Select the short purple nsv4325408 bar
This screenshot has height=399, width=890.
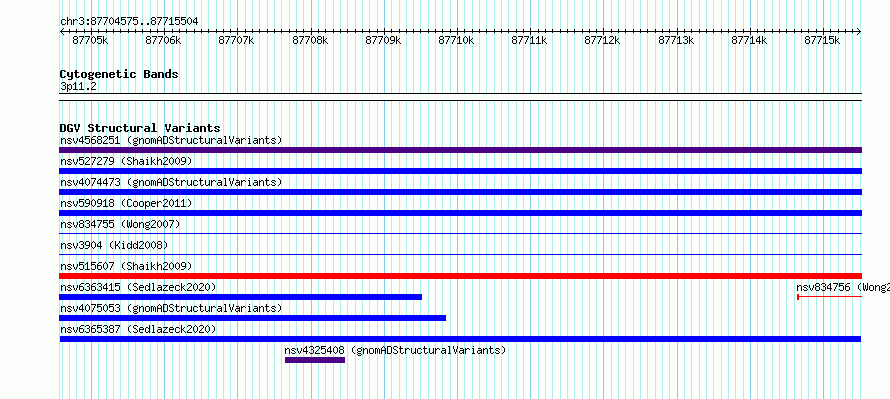click(x=314, y=360)
